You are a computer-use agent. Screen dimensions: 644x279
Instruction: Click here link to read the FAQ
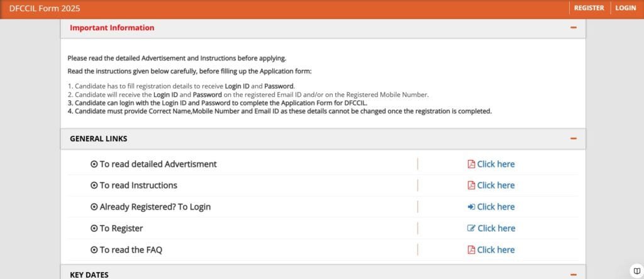[x=496, y=250]
